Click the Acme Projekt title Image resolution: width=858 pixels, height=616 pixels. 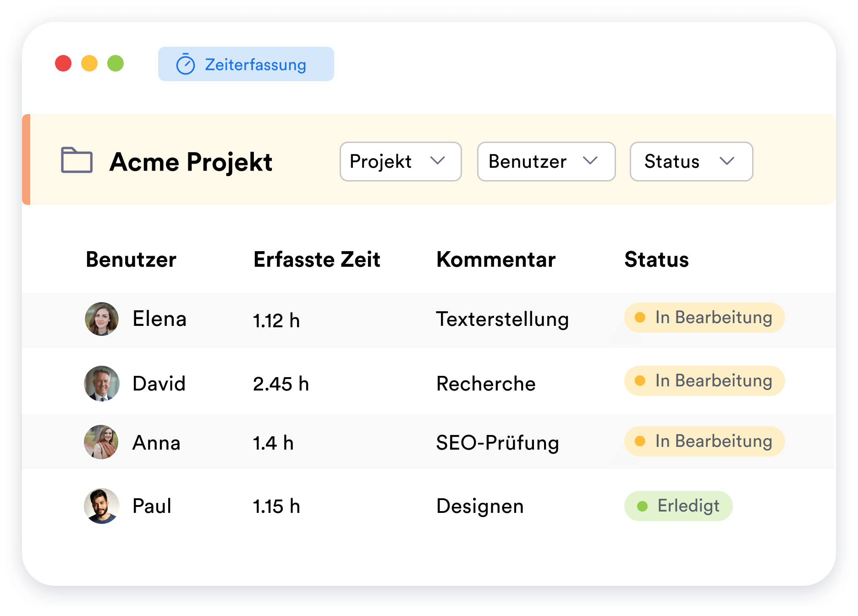click(x=191, y=161)
